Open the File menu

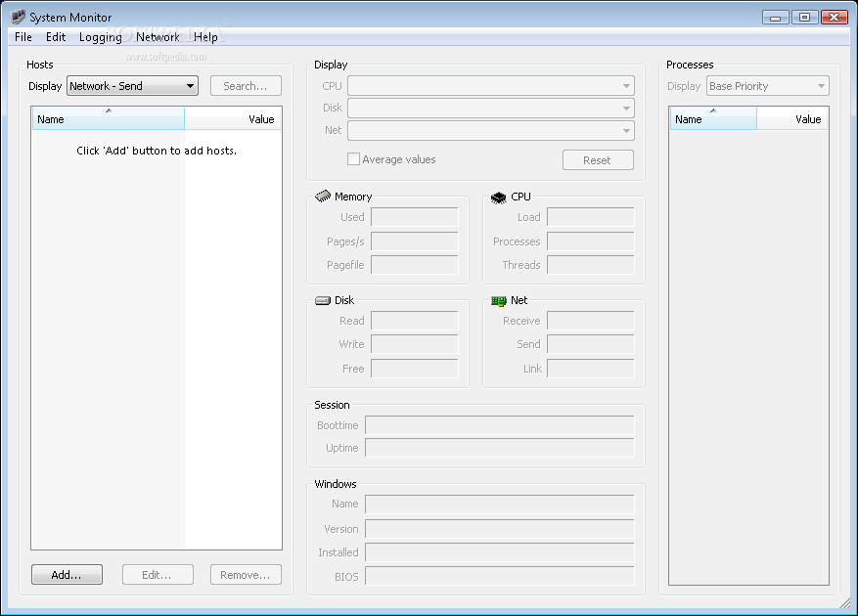click(23, 36)
